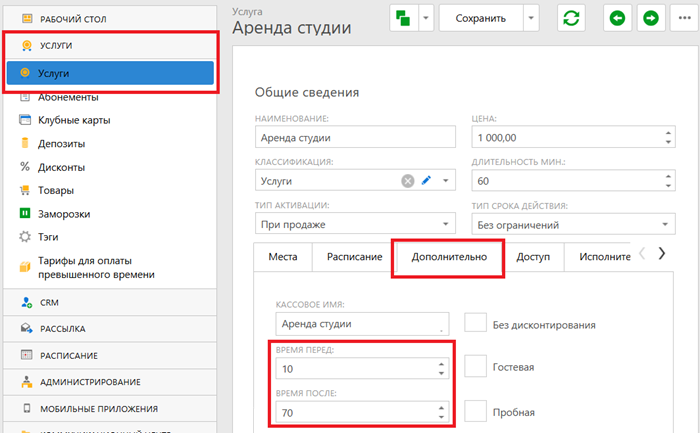Image resolution: width=700 pixels, height=433 pixels.
Task: Select the highlighted Услуги sidebar item
Action: tap(110, 73)
